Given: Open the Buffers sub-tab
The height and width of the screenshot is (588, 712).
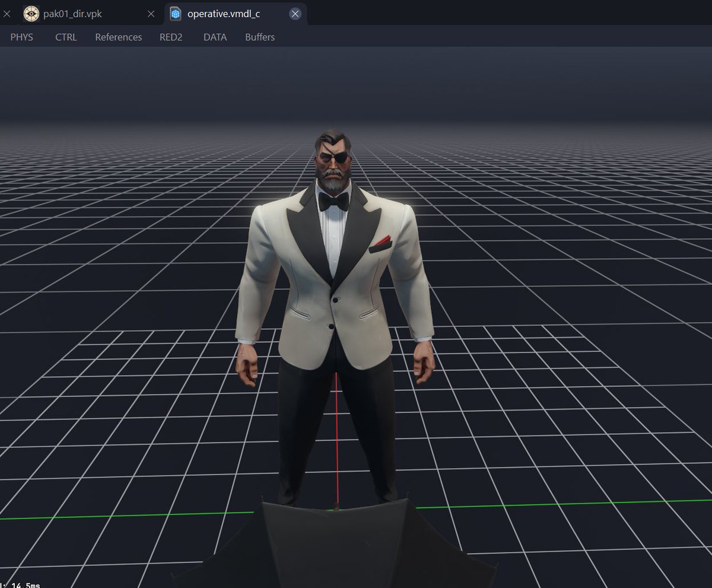Looking at the screenshot, I should (260, 37).
